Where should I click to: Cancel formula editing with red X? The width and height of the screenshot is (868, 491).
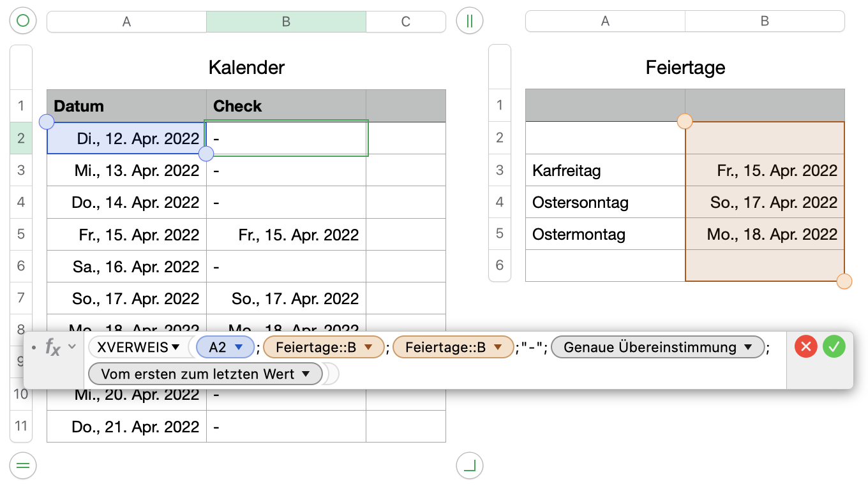[806, 347]
